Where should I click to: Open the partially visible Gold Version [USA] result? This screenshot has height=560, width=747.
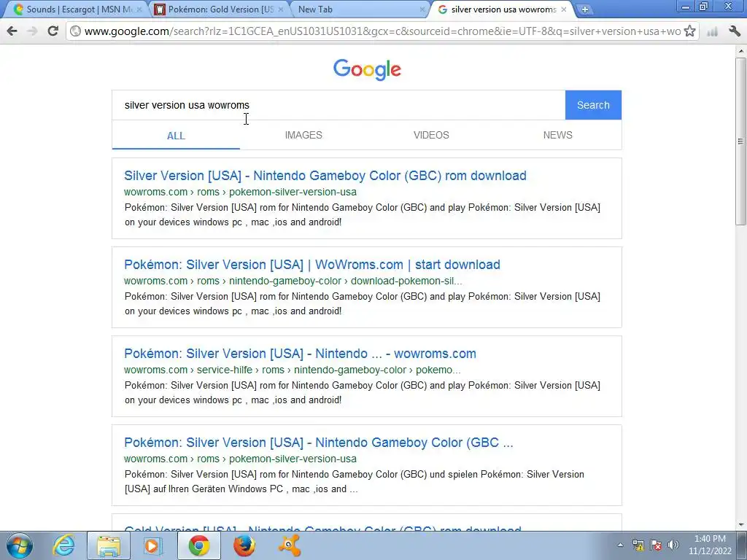[322, 528]
